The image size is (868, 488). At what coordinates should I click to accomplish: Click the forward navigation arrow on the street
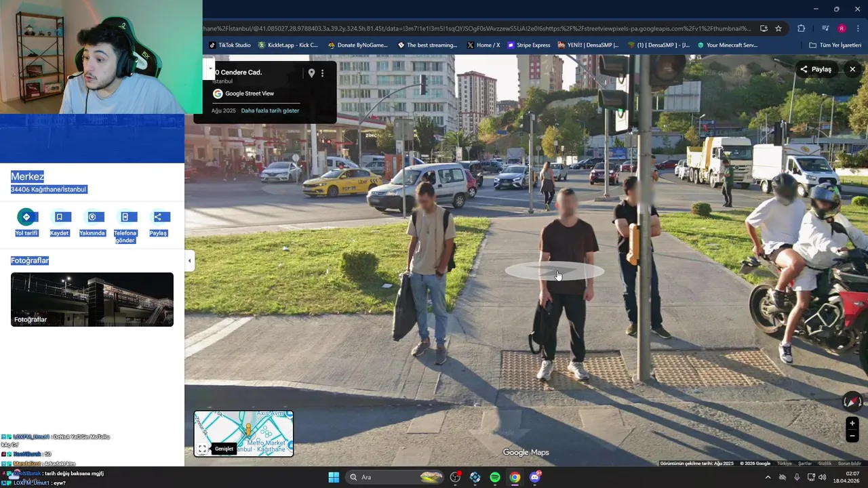(555, 272)
